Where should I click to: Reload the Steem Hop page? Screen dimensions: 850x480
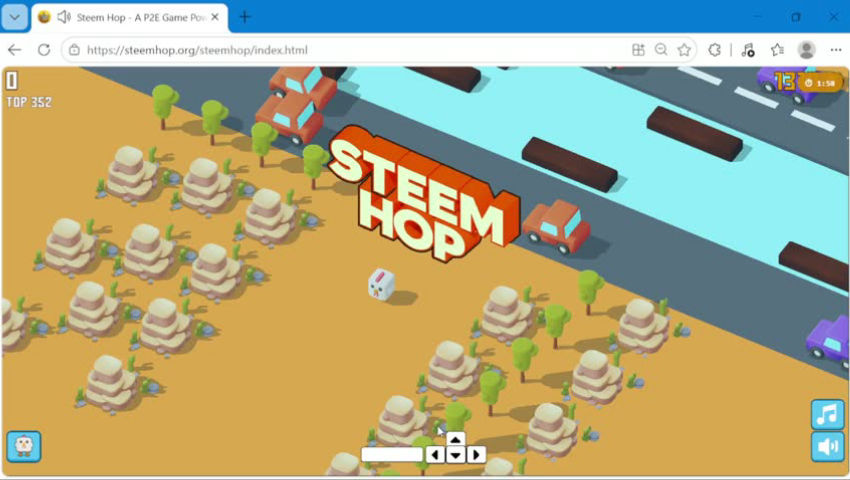coord(44,50)
